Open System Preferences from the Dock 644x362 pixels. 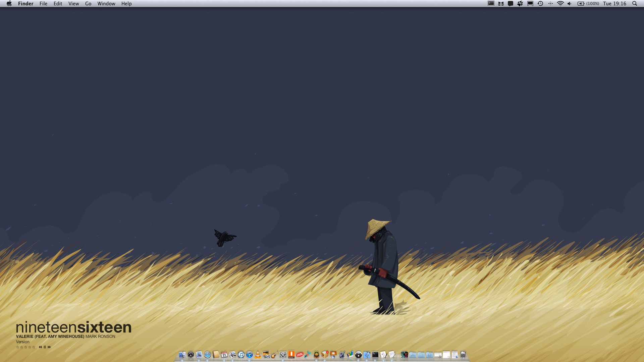[283, 354]
